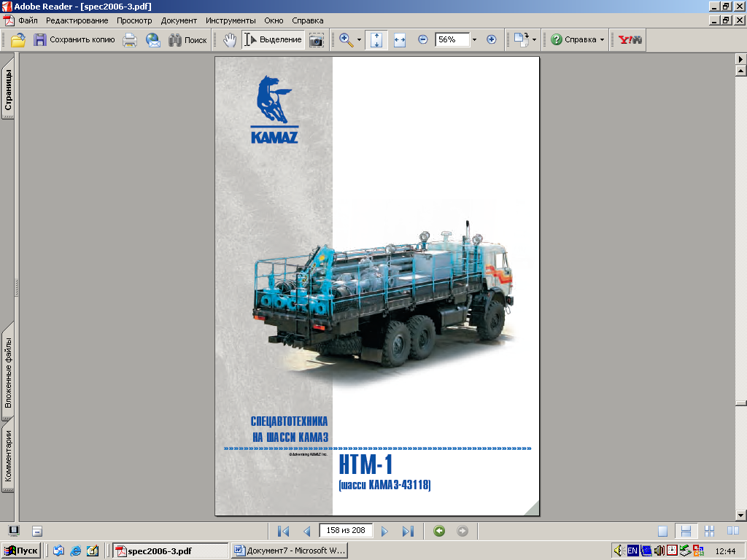
Task: Expand the Справка toolbar dropdown arrow
Action: (x=602, y=40)
